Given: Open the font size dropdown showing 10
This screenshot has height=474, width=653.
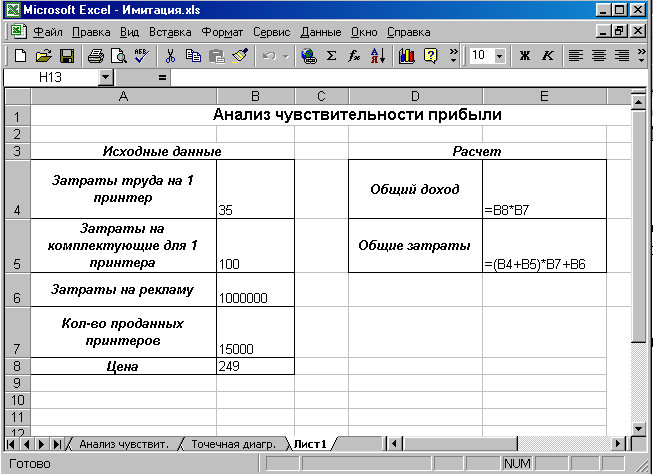Looking at the screenshot, I should click(500, 55).
